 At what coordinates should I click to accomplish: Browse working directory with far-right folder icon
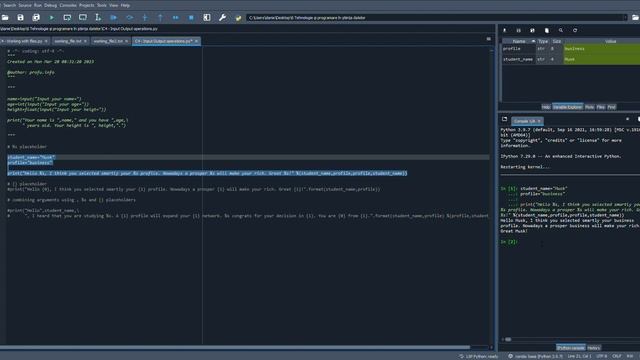pos(635,18)
